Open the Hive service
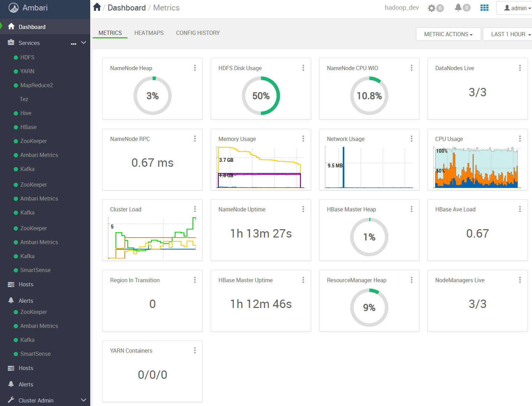The height and width of the screenshot is (406, 532). pyautogui.click(x=26, y=113)
